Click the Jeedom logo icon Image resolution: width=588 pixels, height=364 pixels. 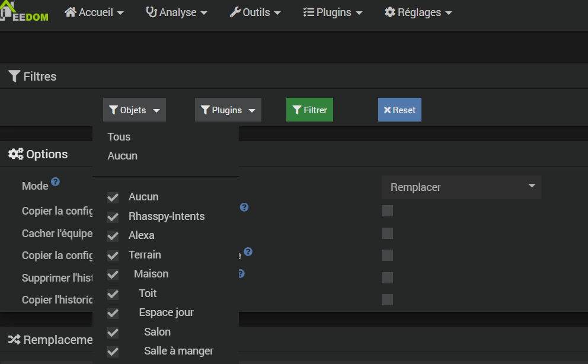click(8, 10)
